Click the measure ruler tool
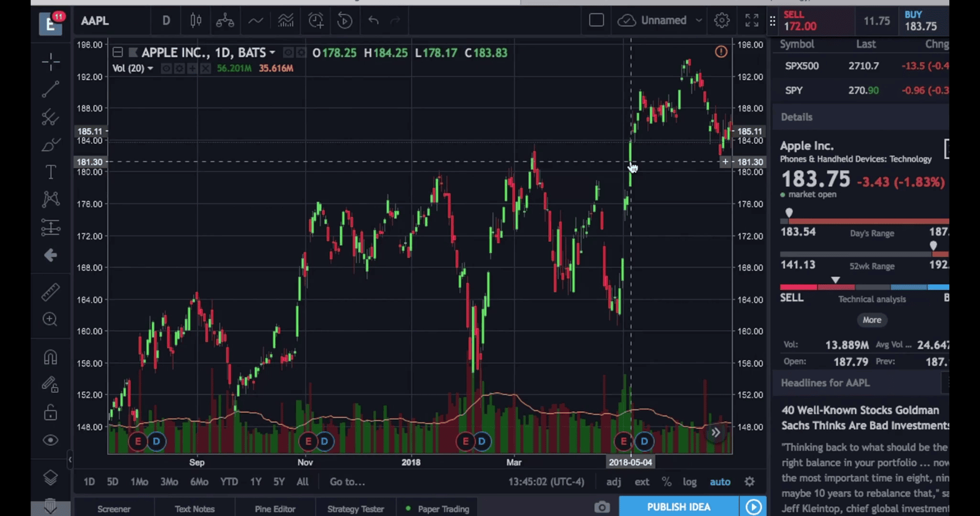 pos(50,292)
